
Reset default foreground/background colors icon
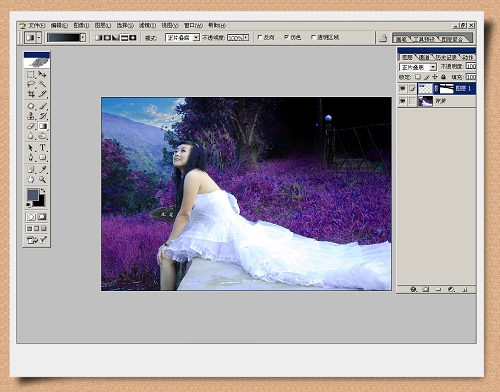tap(29, 205)
